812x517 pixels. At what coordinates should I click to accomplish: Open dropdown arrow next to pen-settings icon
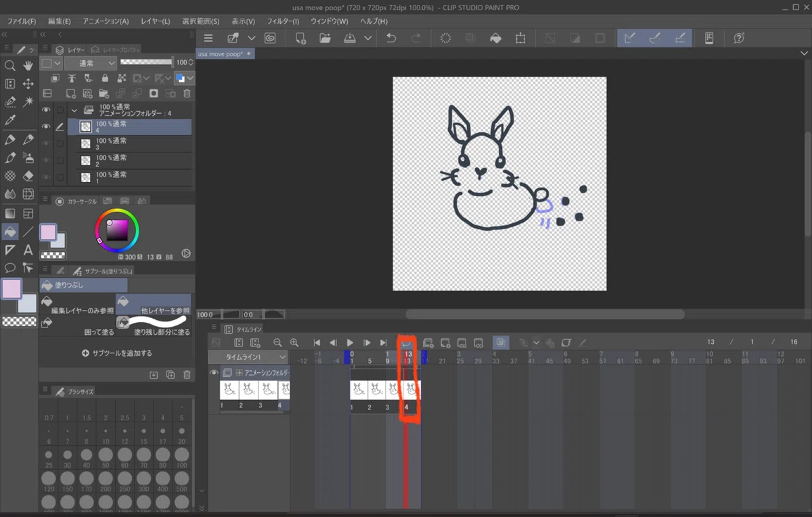[x=251, y=39]
